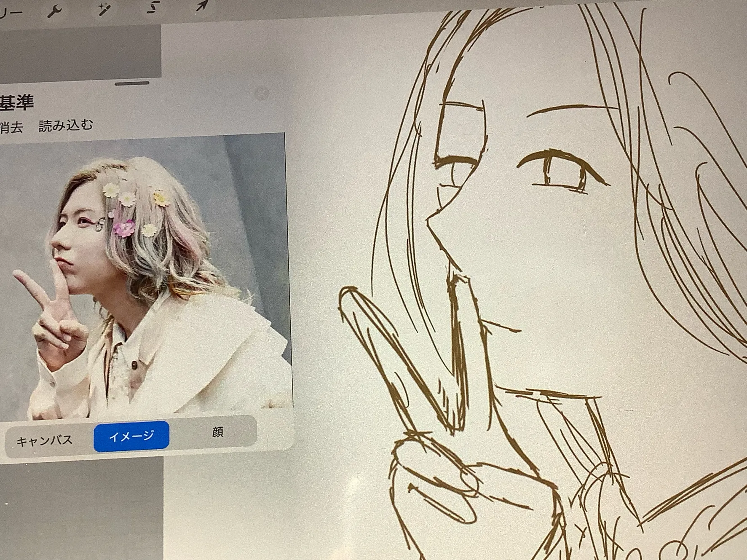Activate the Selection tool
Image resolution: width=747 pixels, height=560 pixels.
(x=153, y=7)
